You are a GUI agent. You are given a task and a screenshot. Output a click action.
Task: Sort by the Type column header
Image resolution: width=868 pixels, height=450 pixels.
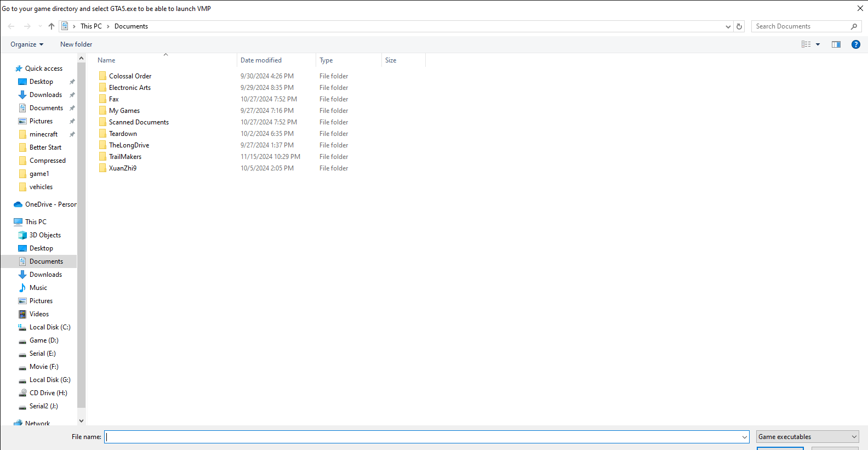point(326,60)
